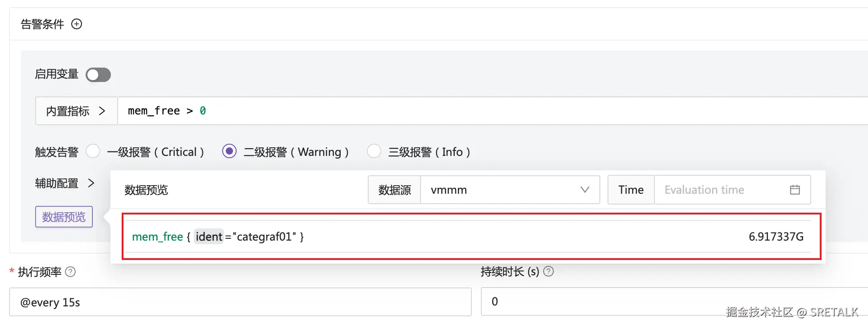Toggle the 启用变量 switch
This screenshot has height=328, width=868.
click(x=98, y=75)
